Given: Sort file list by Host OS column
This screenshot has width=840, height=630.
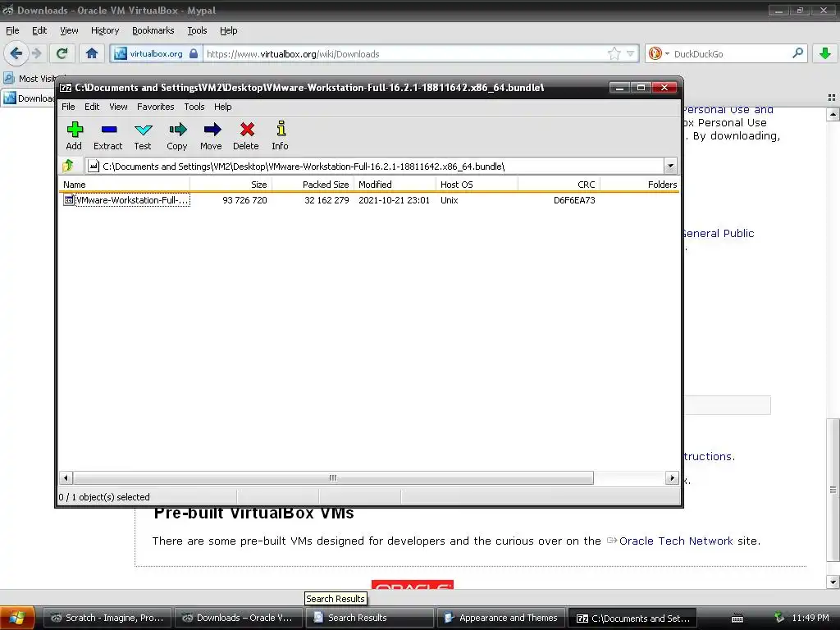Looking at the screenshot, I should (x=477, y=185).
